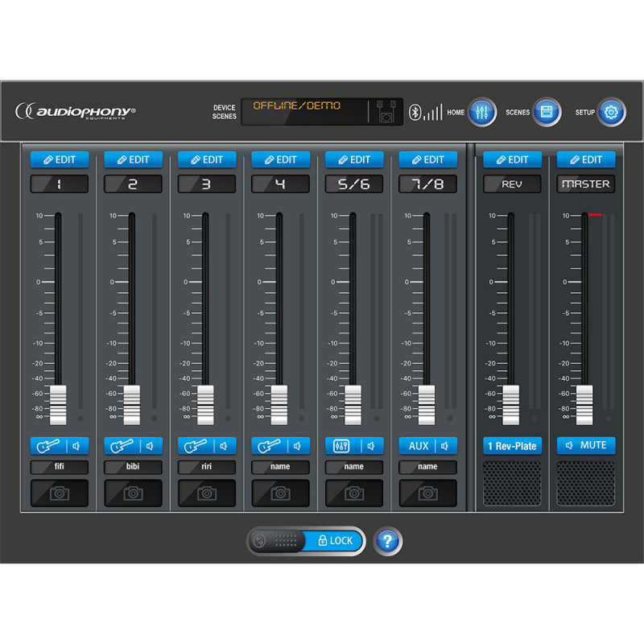The image size is (644, 644).
Task: Click EDIT on the REV channel
Action: coord(512,159)
